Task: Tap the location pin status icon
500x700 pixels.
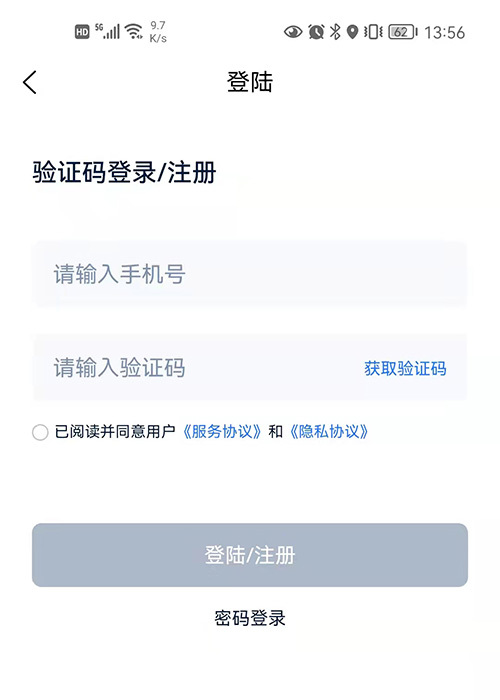Action: (353, 32)
